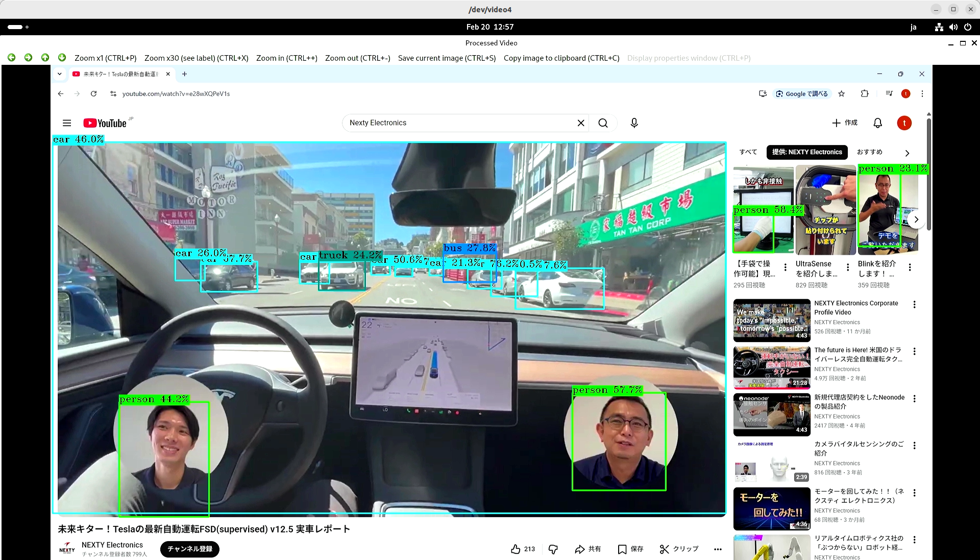Click Zoom x1 toolbar action
980x560 pixels.
pyautogui.click(x=105, y=58)
